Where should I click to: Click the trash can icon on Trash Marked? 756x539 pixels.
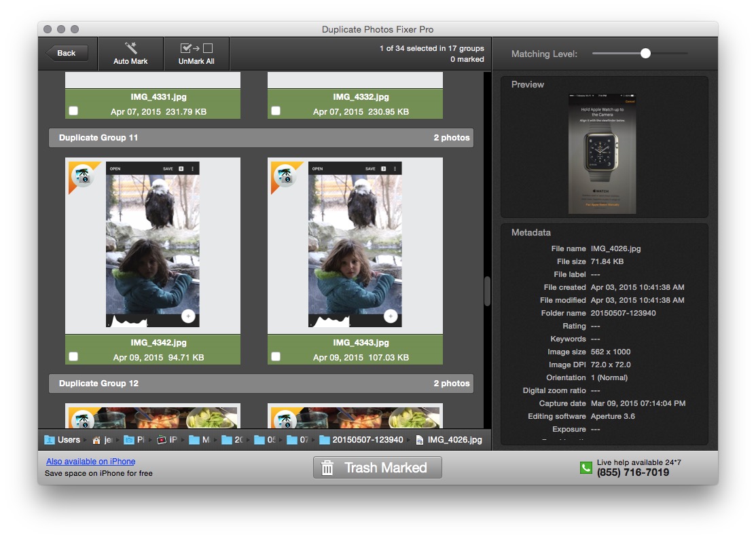tap(327, 468)
